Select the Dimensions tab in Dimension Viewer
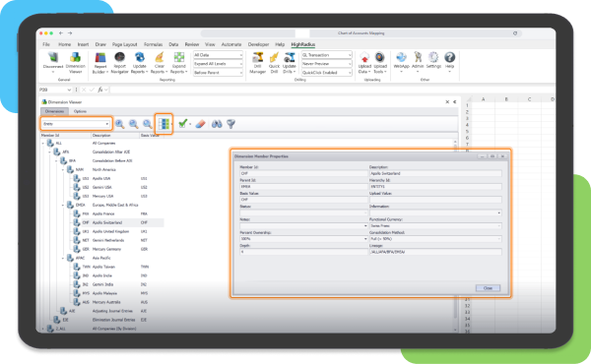This screenshot has height=364, width=591. (54, 111)
